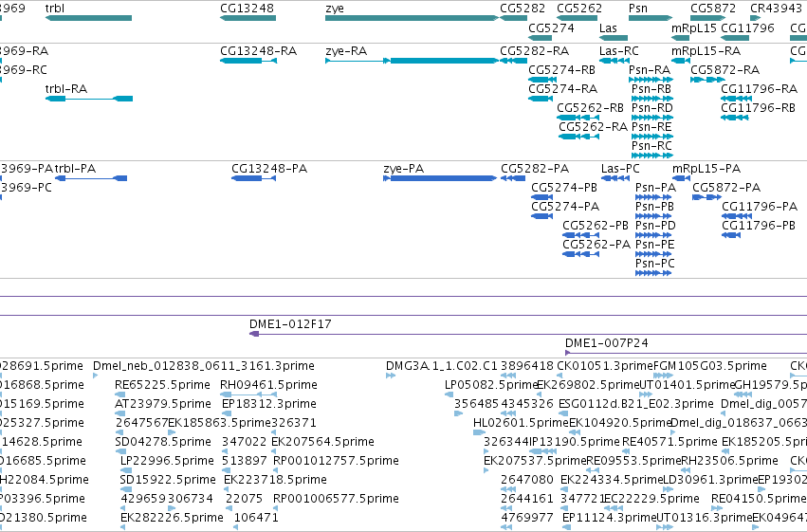Select the CG5274 gene label
The image size is (807, 532).
[551, 28]
